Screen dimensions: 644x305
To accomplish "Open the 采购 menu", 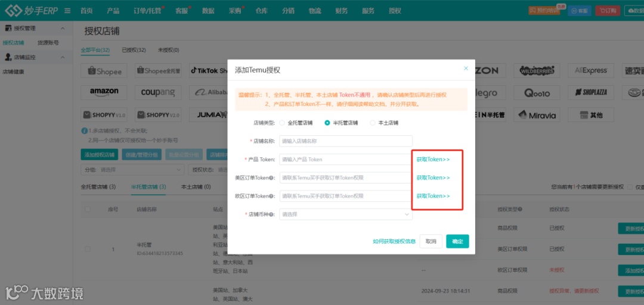I will [x=235, y=11].
